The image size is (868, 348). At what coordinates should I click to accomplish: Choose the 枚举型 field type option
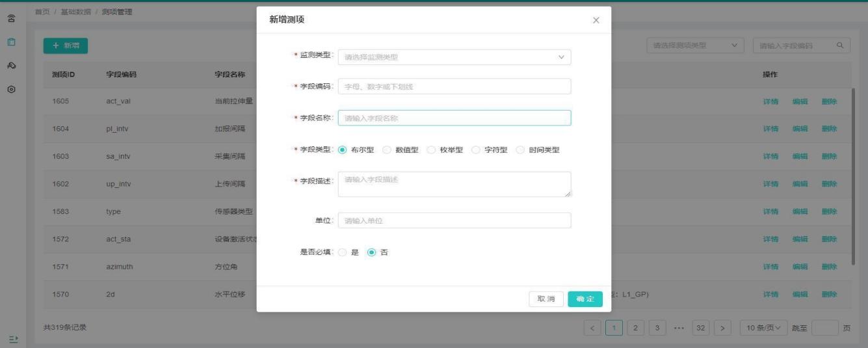click(x=431, y=150)
